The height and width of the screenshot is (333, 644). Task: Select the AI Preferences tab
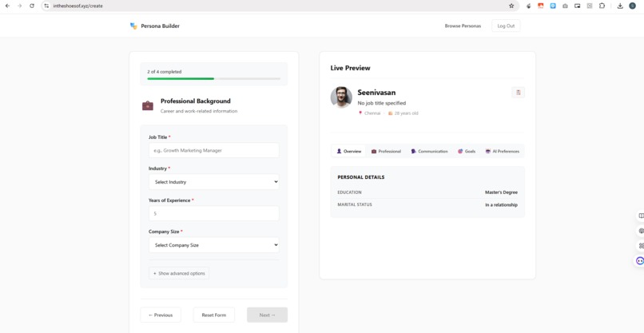503,151
